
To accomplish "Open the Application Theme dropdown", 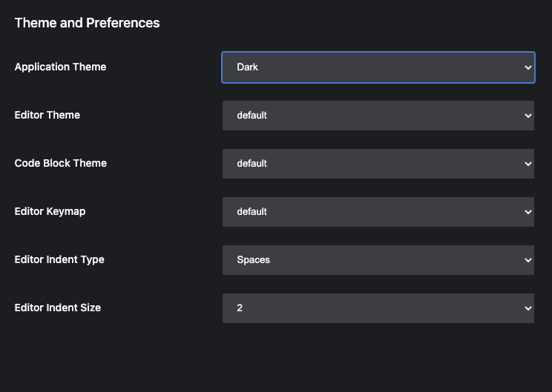I will click(x=378, y=67).
